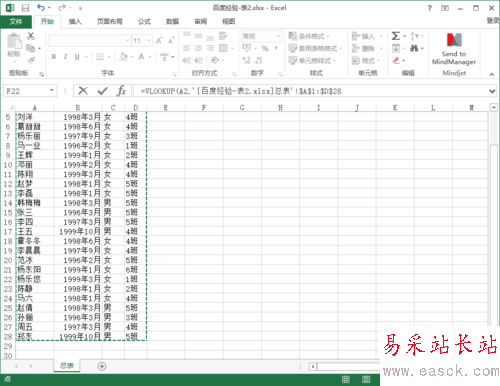Viewport: 500px width, 386px height.
Task: Click the vertical scrollbar up arrow
Action: point(494,107)
